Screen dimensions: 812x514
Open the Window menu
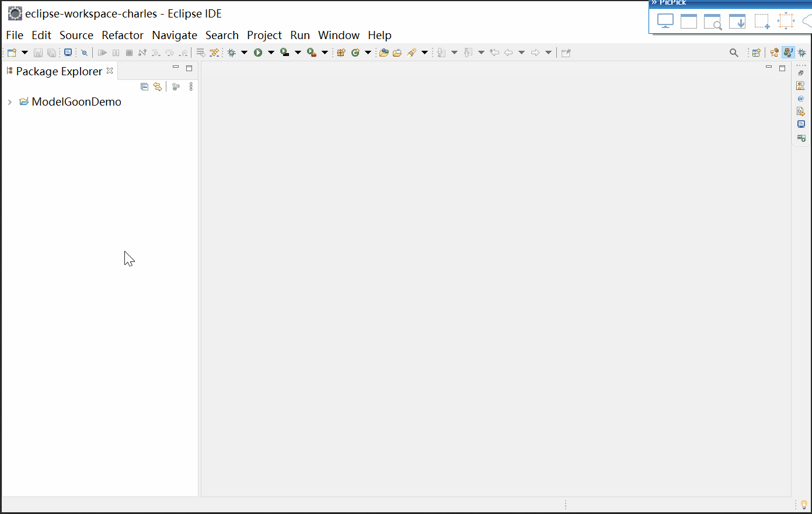click(339, 35)
